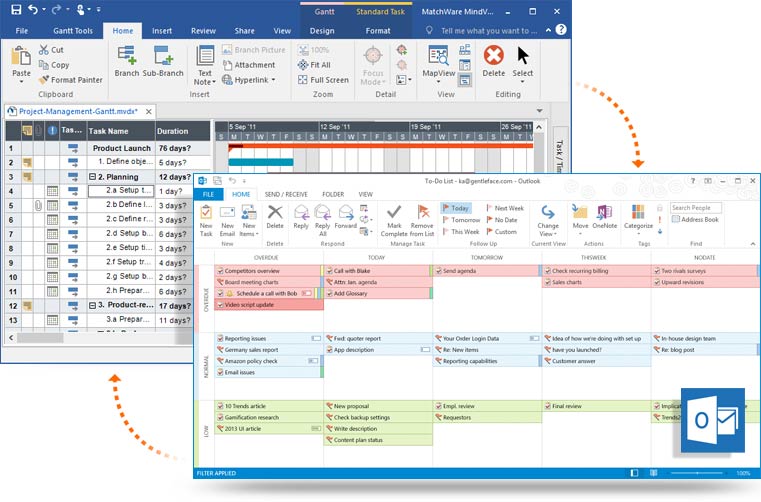Open MapView dropdown in View group
761x502 pixels.
point(439,82)
